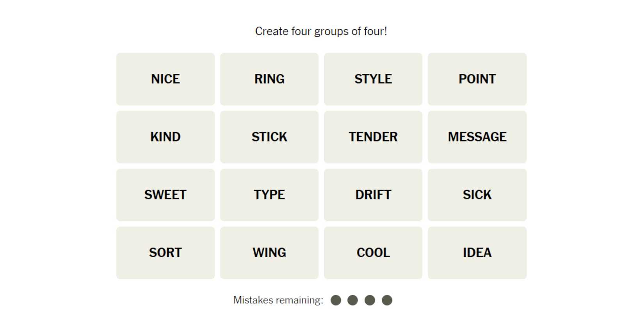Choose the KIND word tile
The image size is (644, 322).
(165, 137)
